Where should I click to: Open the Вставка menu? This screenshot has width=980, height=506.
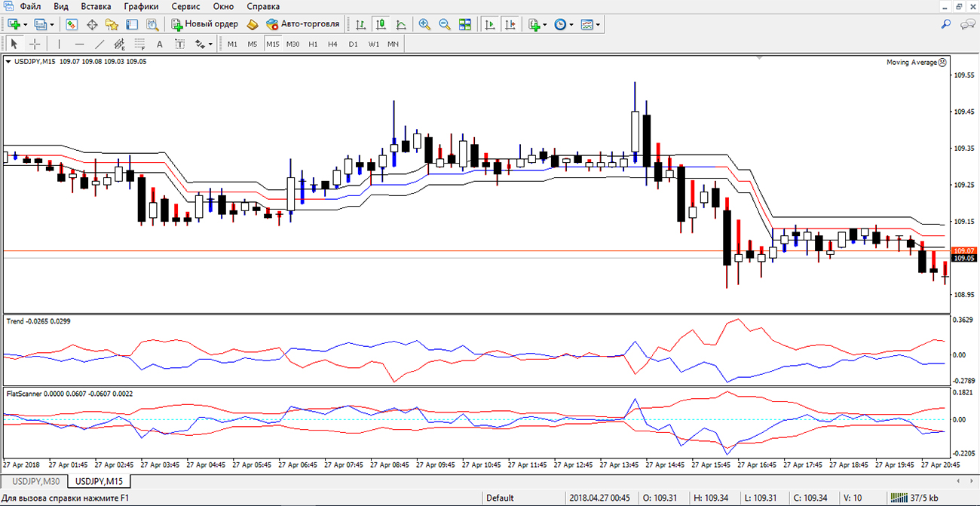click(96, 6)
